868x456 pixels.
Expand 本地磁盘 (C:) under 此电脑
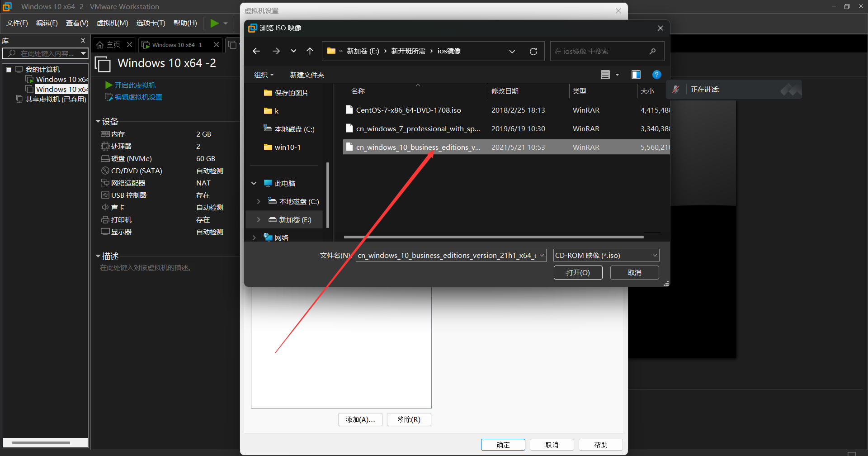[259, 201]
